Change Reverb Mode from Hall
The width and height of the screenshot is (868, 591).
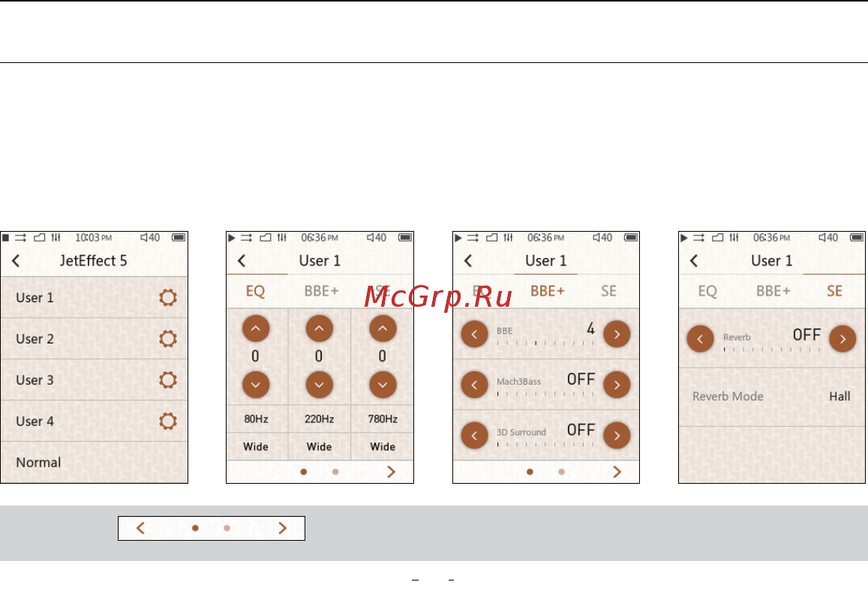pyautogui.click(x=772, y=397)
